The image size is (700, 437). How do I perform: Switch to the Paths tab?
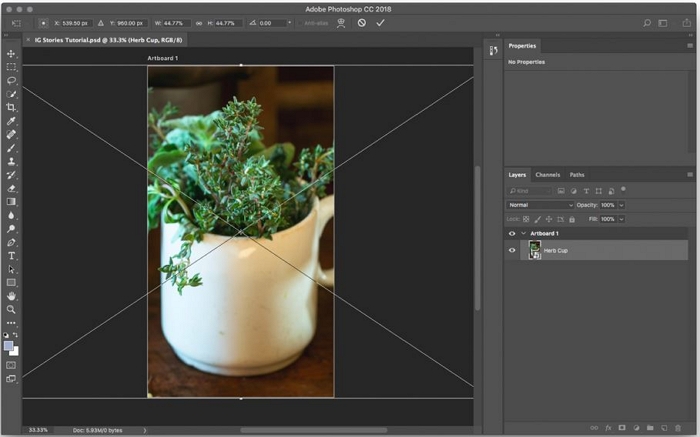(x=577, y=175)
